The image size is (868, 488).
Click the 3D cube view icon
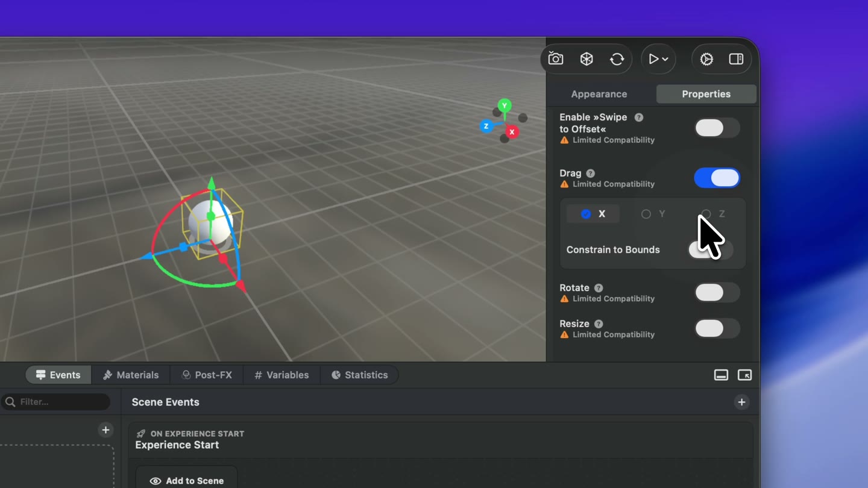(x=587, y=58)
